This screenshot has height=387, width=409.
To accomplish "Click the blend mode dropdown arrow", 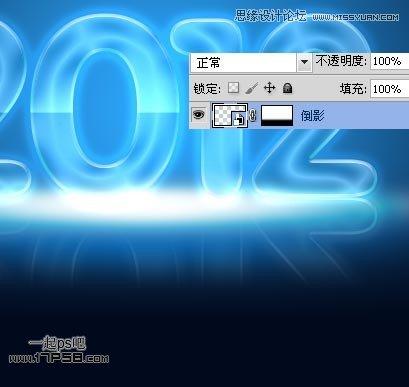I will pos(304,62).
